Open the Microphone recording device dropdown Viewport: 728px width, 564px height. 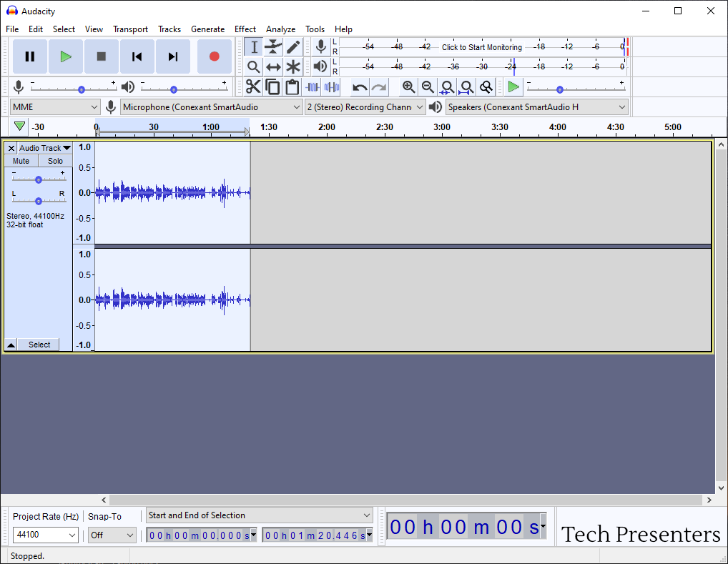click(211, 107)
